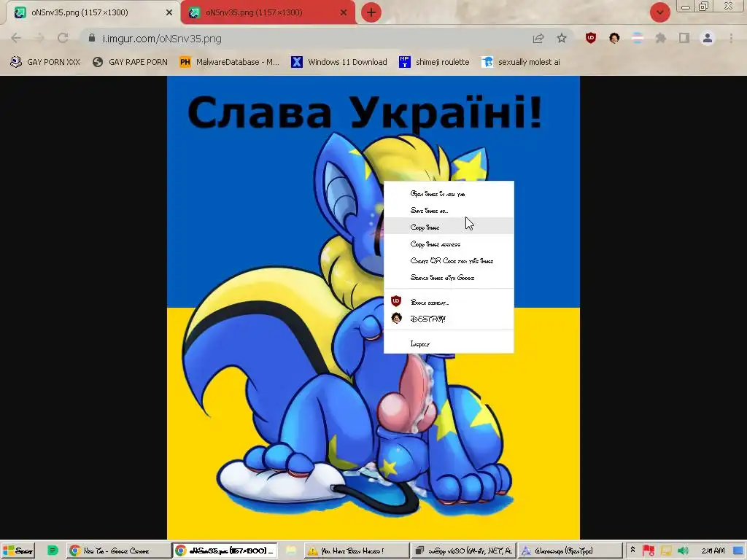Open the Windows Start button
The image size is (747, 560).
point(18,551)
